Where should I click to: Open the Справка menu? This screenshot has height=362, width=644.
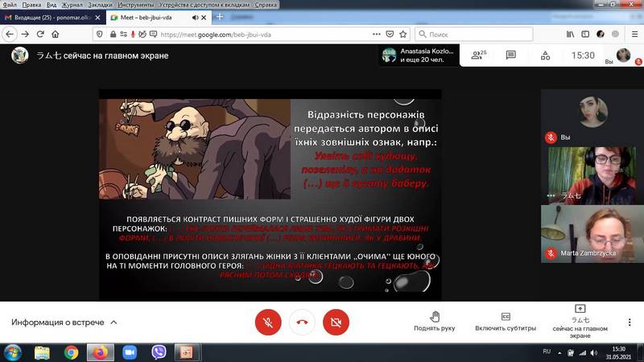click(266, 5)
